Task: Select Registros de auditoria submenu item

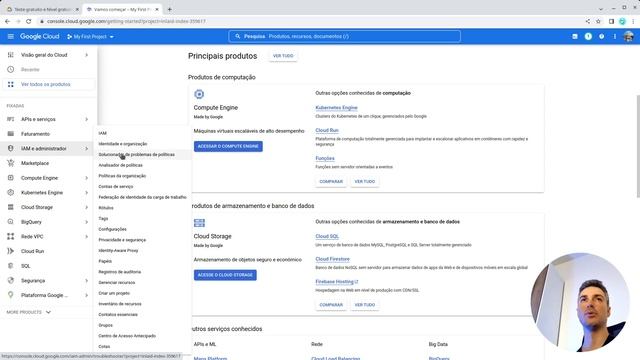Action: pyautogui.click(x=120, y=272)
